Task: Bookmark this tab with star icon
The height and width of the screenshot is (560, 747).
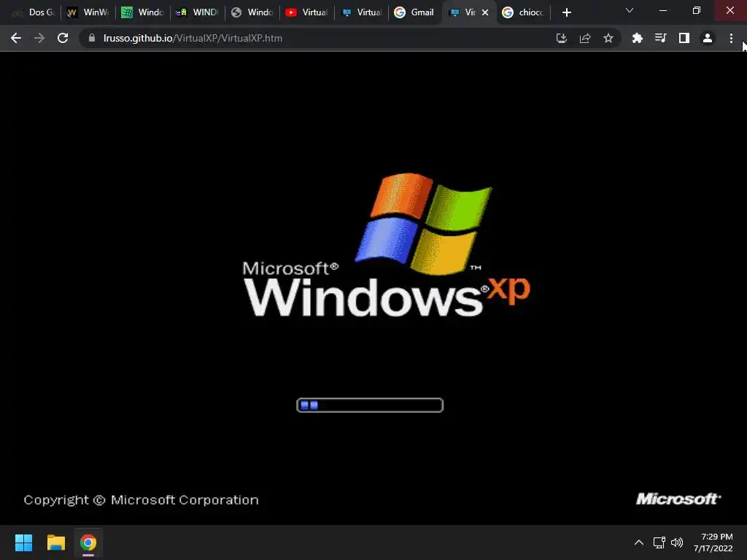Action: point(608,38)
